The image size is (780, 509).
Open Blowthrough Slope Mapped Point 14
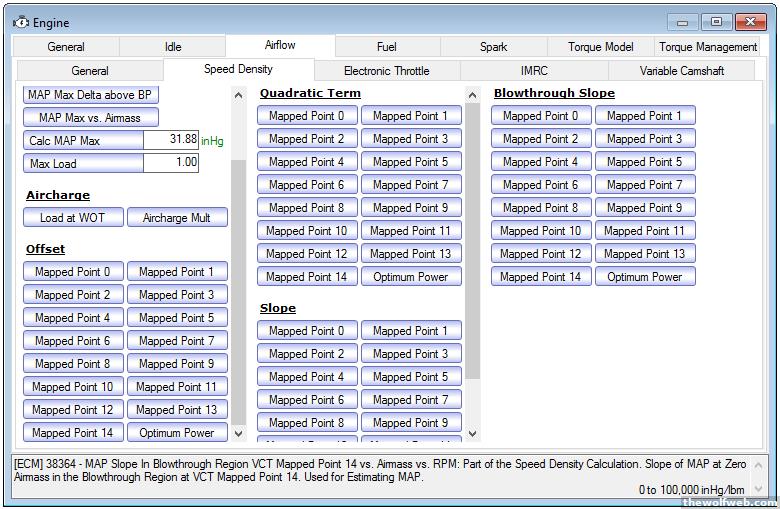coord(541,277)
